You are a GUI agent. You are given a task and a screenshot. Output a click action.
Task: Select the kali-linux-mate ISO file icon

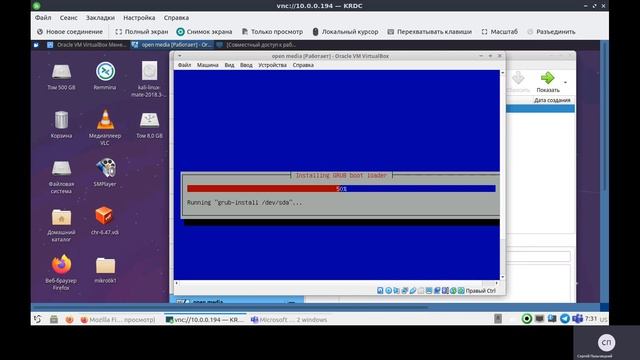(149, 79)
